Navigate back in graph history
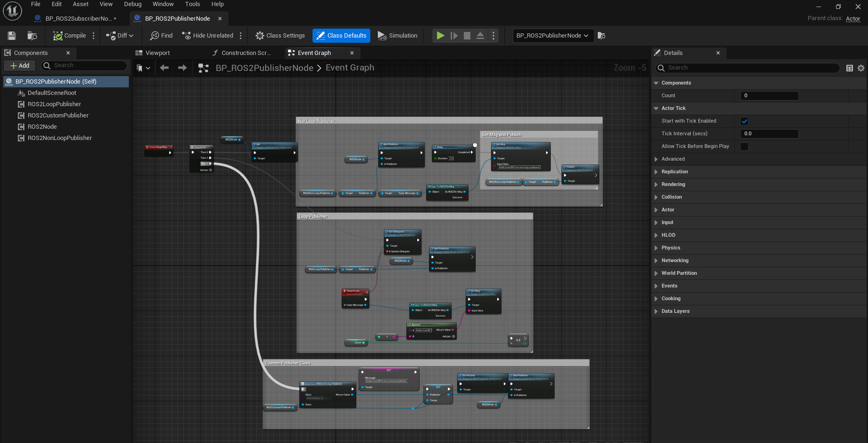The height and width of the screenshot is (443, 868). click(164, 68)
